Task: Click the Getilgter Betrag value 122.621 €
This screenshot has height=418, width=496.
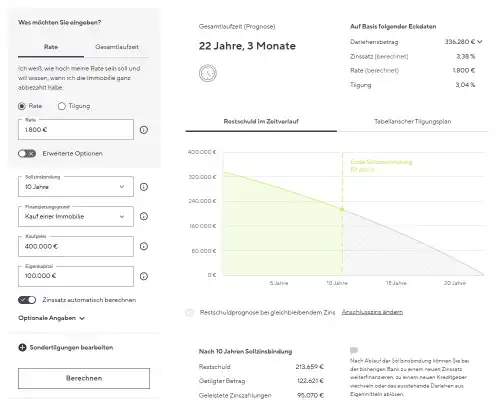Action: 310,381
